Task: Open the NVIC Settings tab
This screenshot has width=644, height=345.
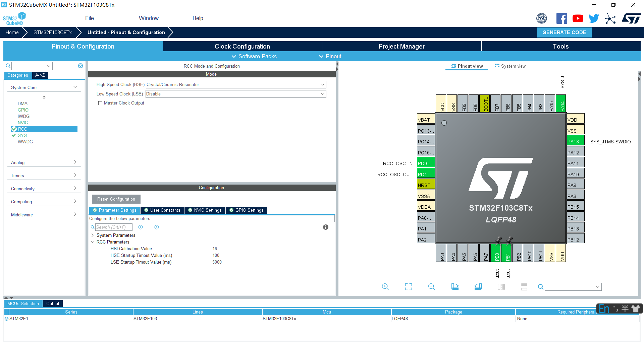Action: click(205, 210)
